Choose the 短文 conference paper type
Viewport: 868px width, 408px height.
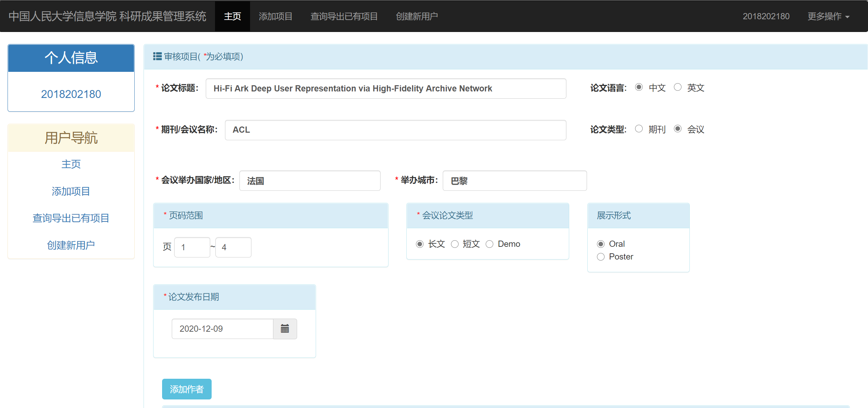[x=455, y=244]
